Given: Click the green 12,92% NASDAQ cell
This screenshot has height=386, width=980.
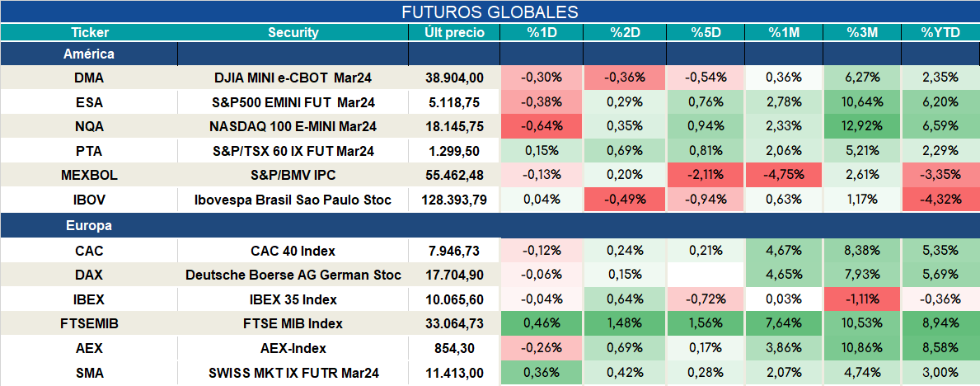Looking at the screenshot, I should (x=862, y=126).
